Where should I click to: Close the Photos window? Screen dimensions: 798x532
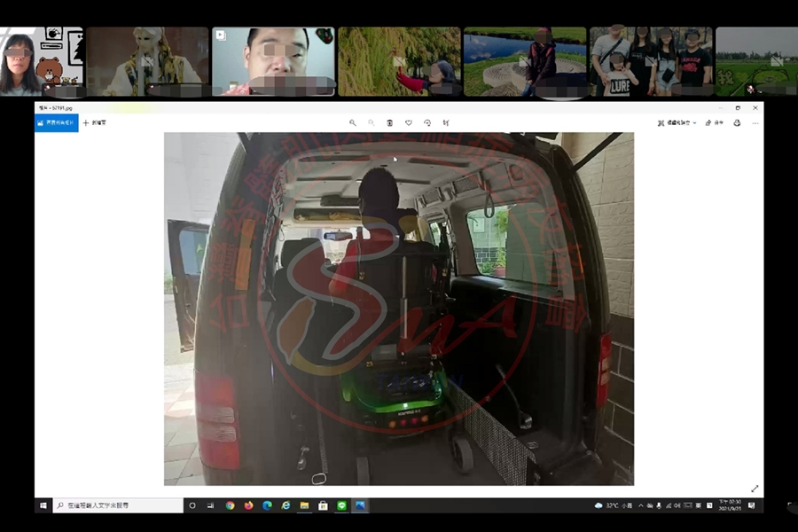(x=755, y=108)
